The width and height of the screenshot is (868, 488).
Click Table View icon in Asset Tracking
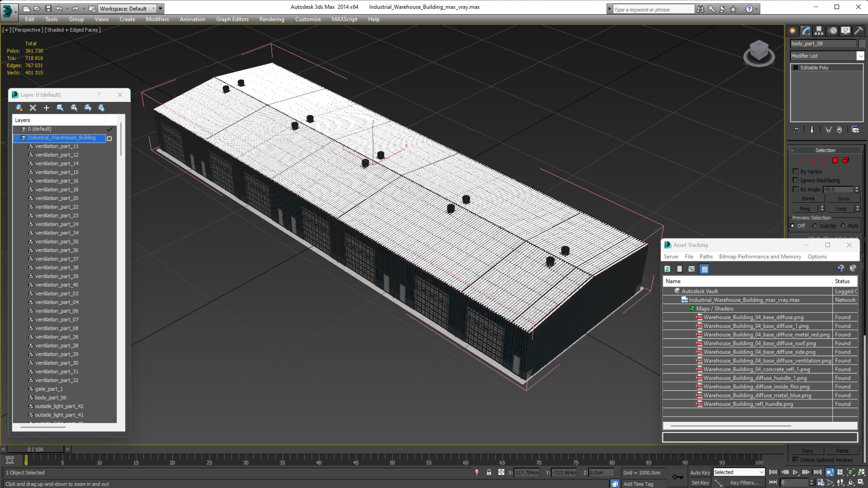(x=704, y=269)
